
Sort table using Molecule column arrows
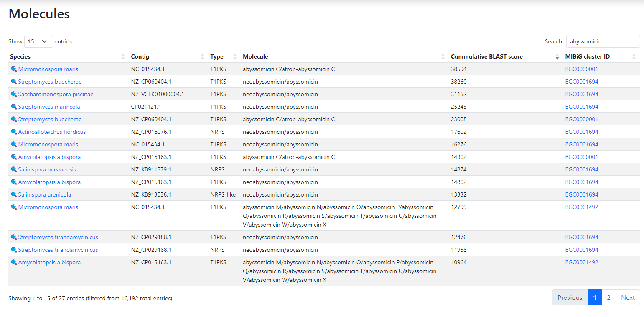(x=443, y=57)
